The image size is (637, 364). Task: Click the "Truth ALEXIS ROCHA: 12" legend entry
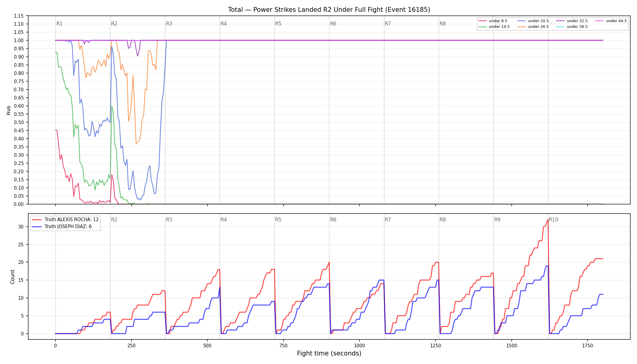click(65, 220)
